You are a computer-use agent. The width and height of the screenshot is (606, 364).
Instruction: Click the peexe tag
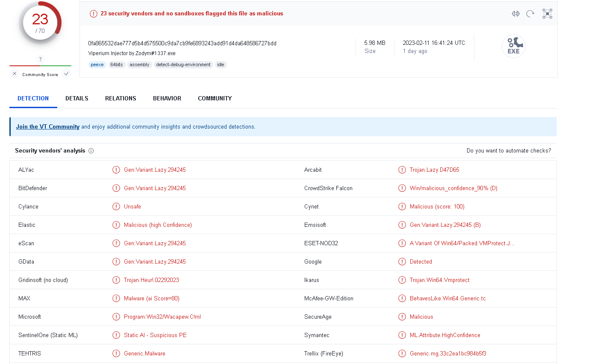point(97,65)
